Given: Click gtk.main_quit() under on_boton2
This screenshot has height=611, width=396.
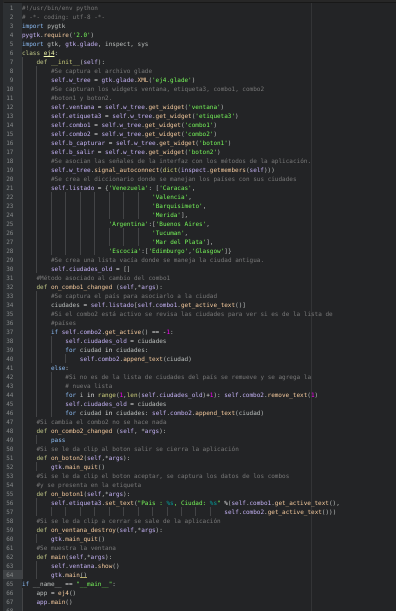Looking at the screenshot, I should point(78,467).
